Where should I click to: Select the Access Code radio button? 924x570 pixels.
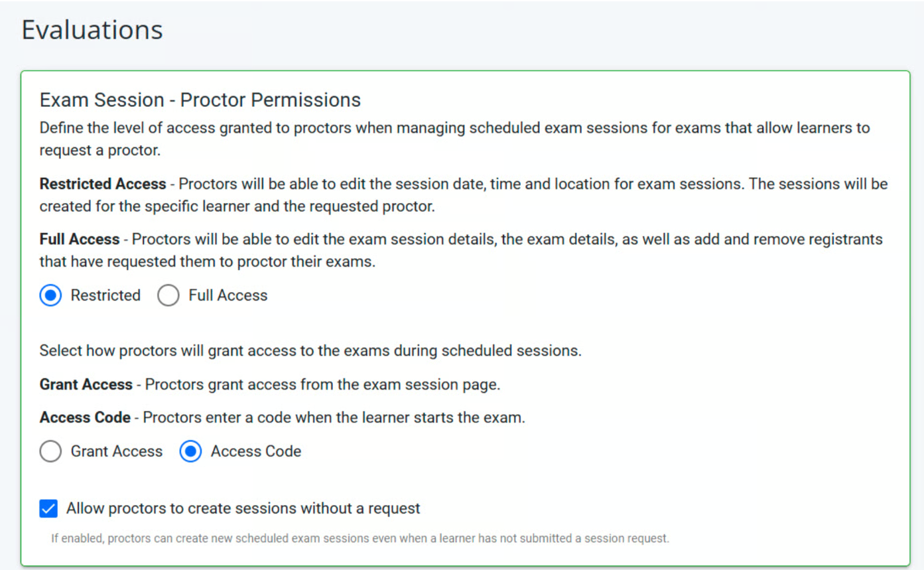pos(190,451)
